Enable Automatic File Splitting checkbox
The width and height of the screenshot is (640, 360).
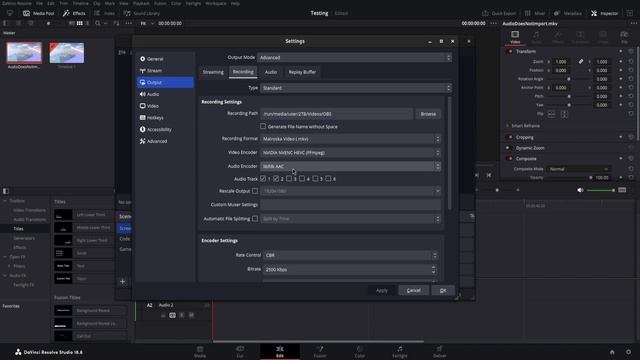click(255, 219)
